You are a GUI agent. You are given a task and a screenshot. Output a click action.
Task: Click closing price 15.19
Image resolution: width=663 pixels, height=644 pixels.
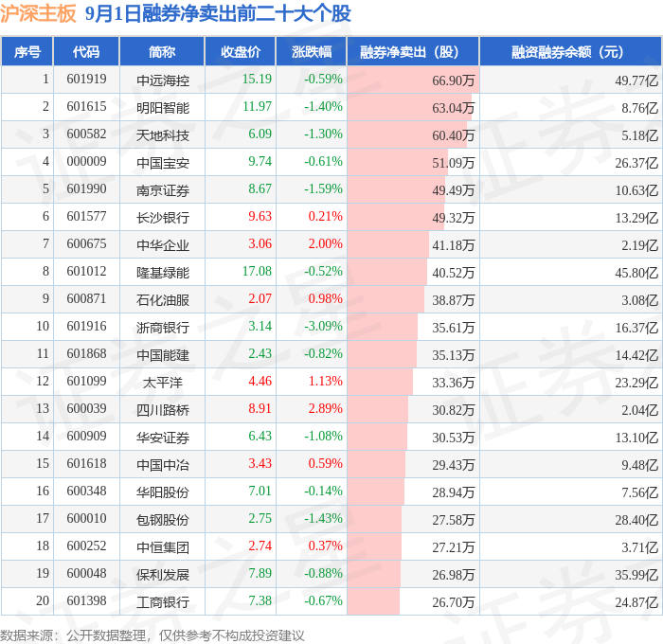[x=257, y=79]
